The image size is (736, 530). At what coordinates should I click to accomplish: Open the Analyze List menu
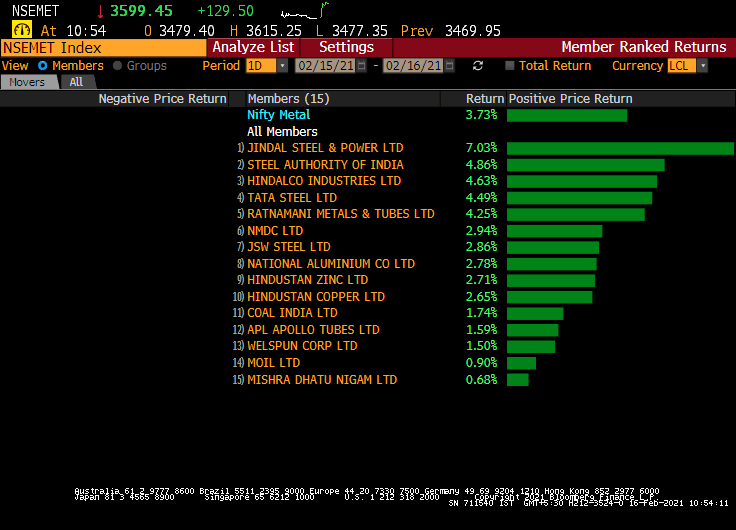coord(253,47)
